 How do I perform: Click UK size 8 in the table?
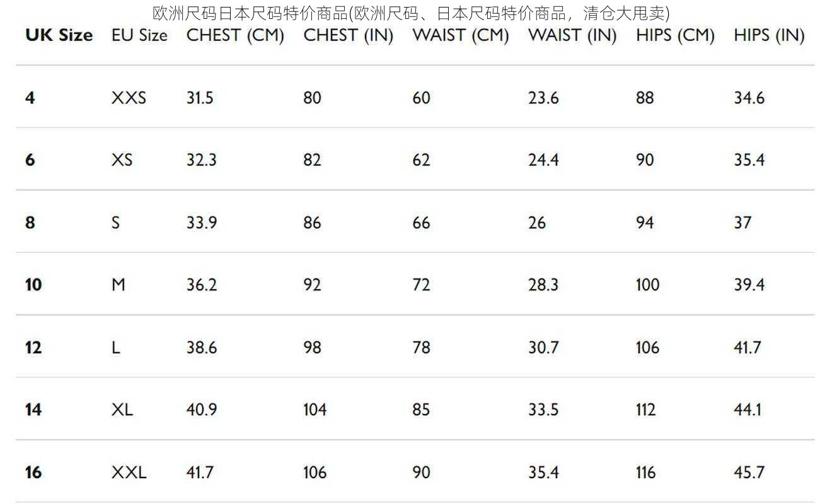pos(30,222)
